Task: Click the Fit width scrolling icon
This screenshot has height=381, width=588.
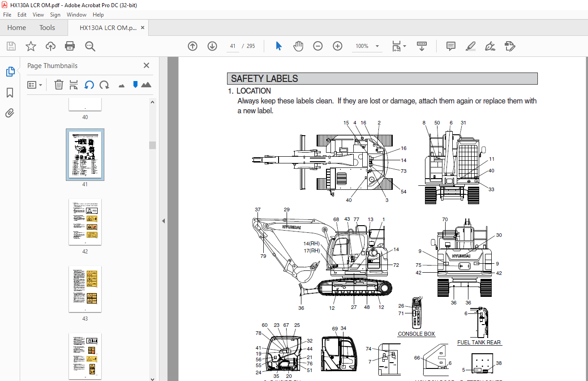Action: click(396, 46)
